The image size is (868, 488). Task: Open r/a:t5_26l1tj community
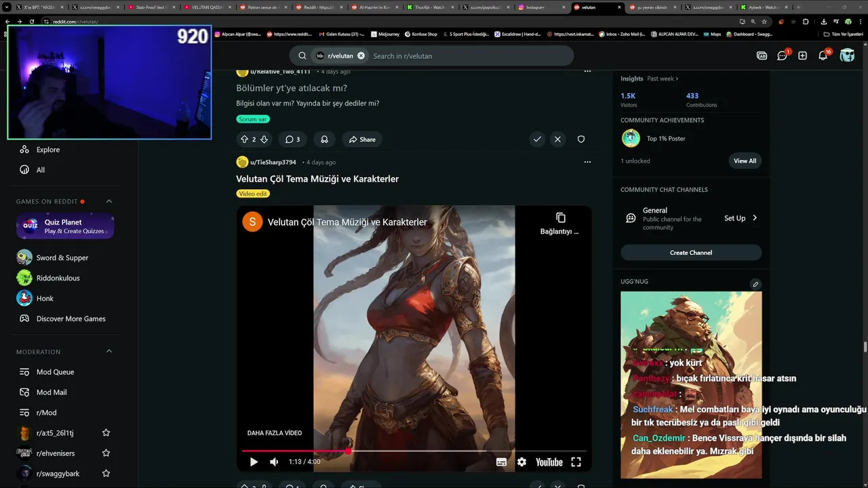[x=54, y=433]
